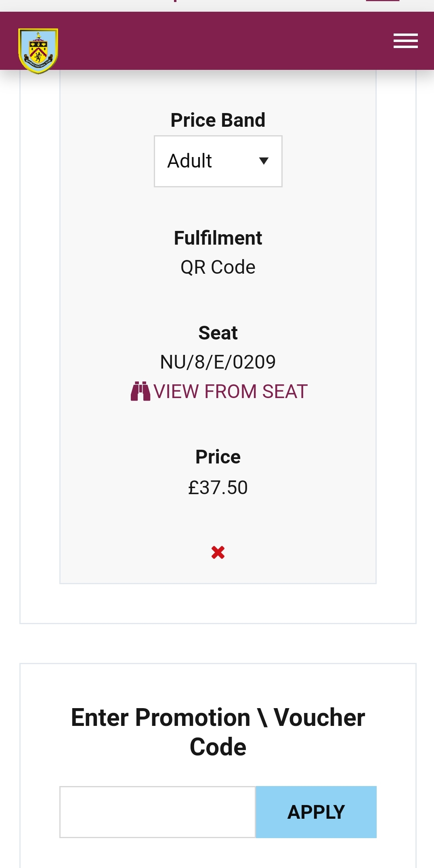
Task: Click the blank space below the ticket card
Action: [x=218, y=603]
